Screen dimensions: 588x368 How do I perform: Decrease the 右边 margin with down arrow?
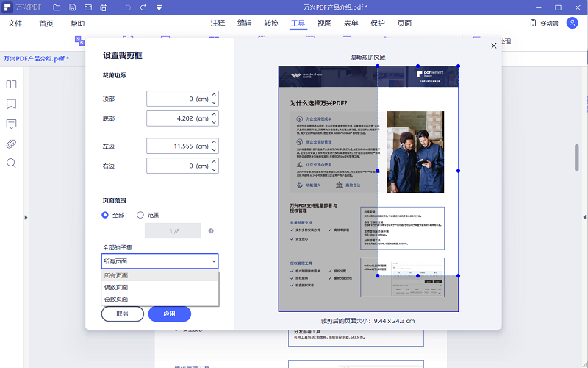coord(214,170)
